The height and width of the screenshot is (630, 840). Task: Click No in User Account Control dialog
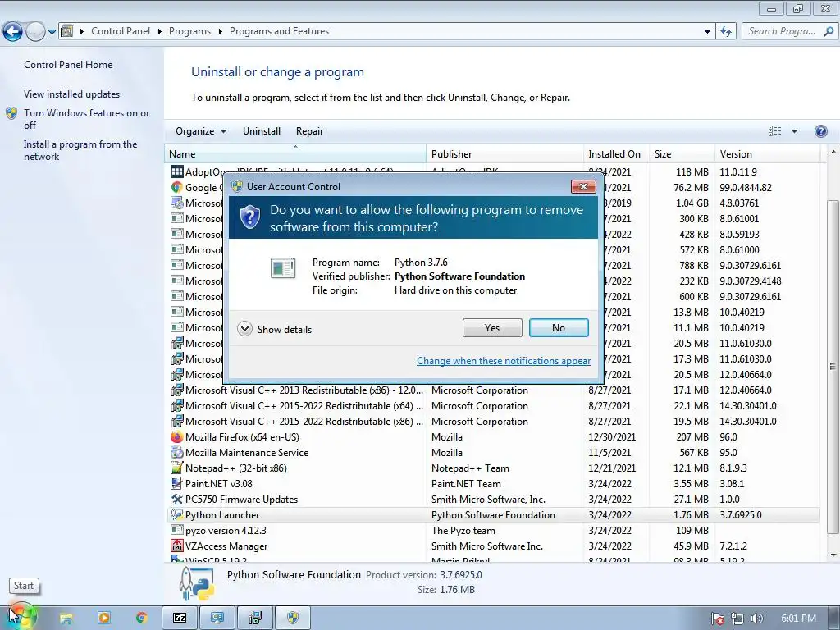[558, 328]
